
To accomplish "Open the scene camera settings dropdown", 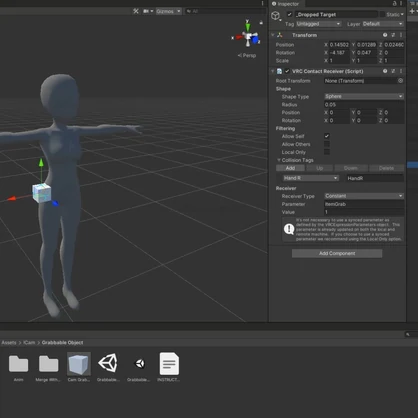I will (148, 11).
